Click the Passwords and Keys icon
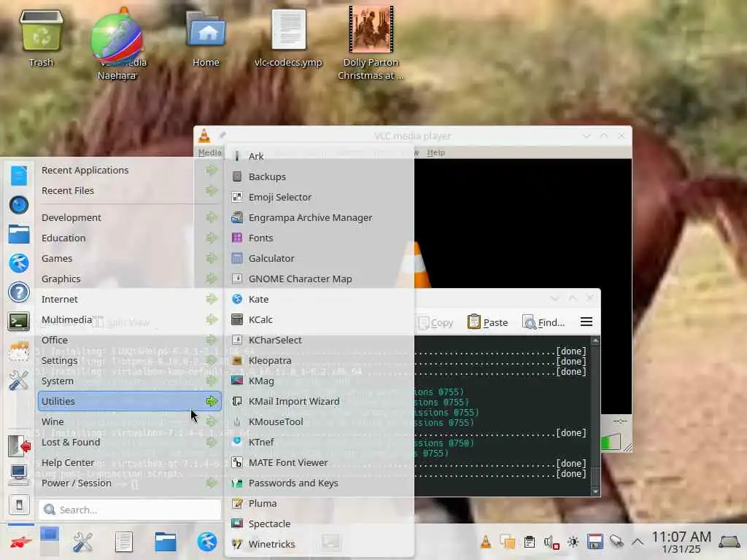The width and height of the screenshot is (747, 560). (237, 483)
